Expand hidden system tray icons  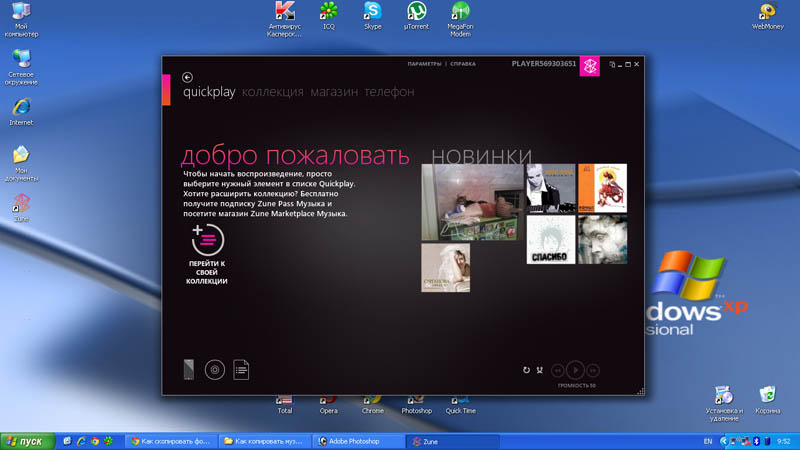[723, 441]
